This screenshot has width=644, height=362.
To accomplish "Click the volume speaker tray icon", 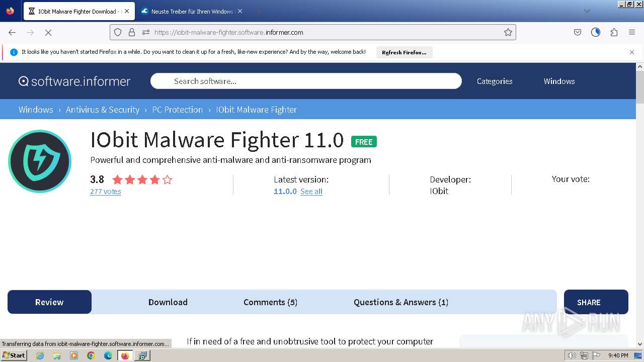I will 572,355.
